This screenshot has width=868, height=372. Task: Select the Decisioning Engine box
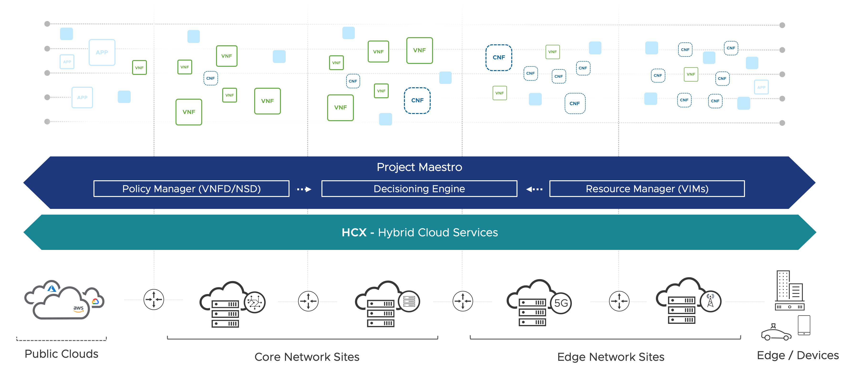419,189
